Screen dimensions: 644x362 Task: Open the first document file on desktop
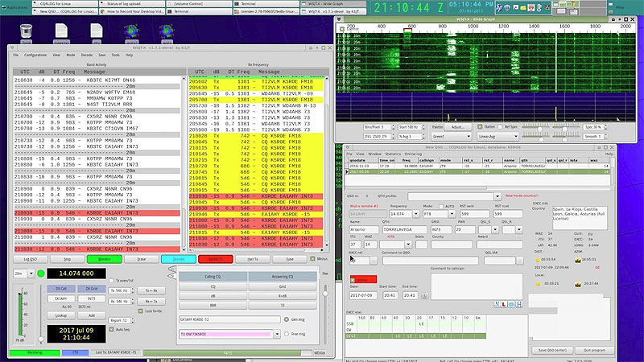61,32
